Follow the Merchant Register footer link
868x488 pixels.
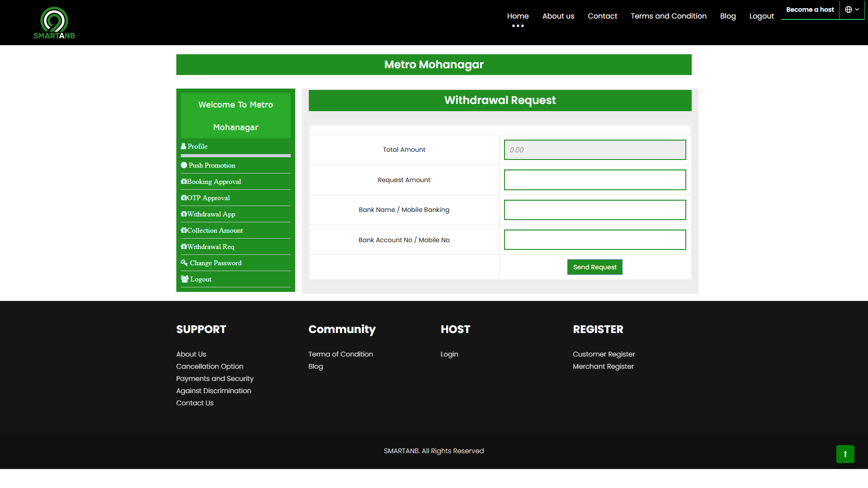603,366
